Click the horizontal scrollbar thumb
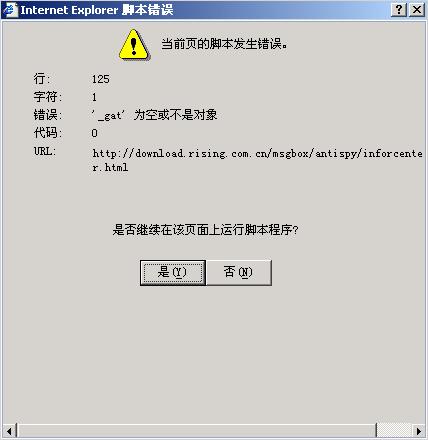This screenshot has width=428, height=440. pos(197,431)
